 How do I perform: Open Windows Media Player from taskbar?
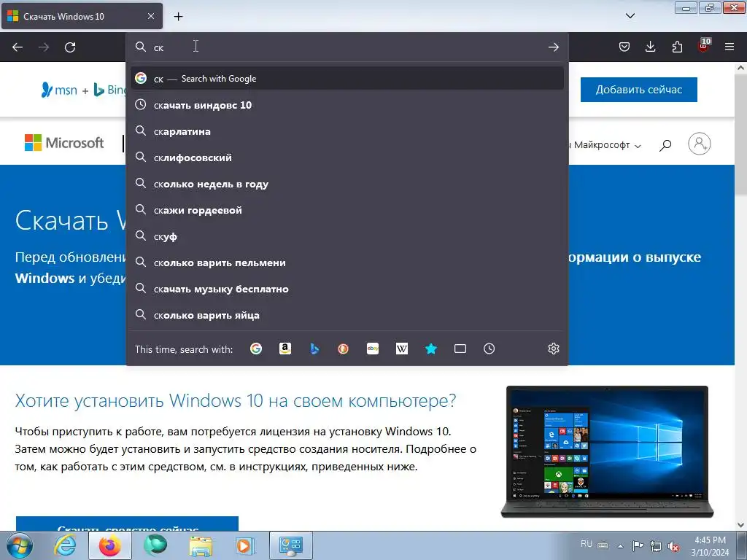click(245, 545)
